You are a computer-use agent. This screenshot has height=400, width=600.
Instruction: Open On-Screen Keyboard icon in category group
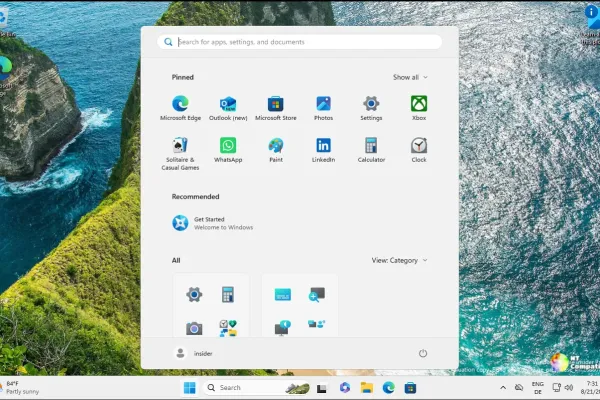283,295
